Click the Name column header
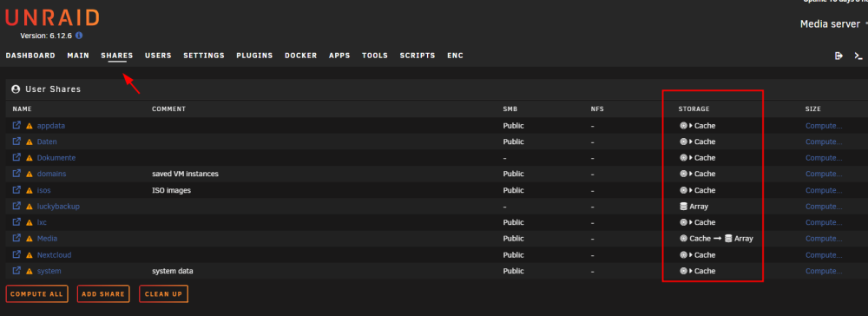Screen dimensions: 868x316 [23, 109]
